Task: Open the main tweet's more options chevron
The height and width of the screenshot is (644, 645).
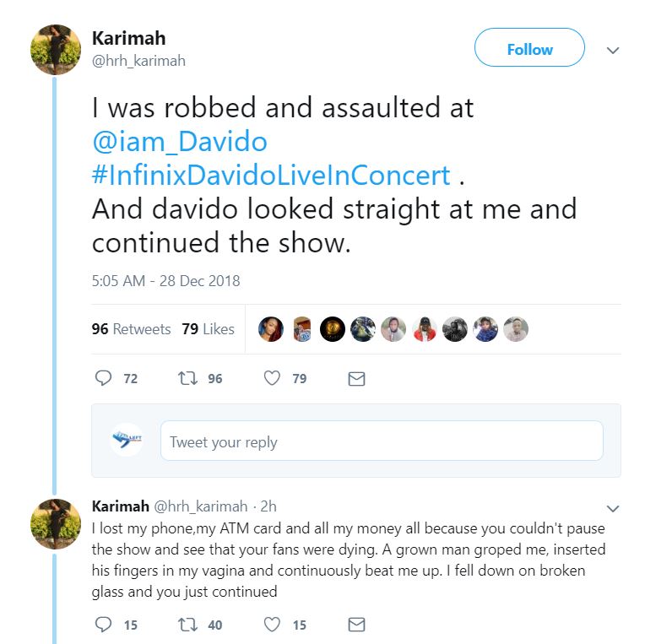Action: 613,51
